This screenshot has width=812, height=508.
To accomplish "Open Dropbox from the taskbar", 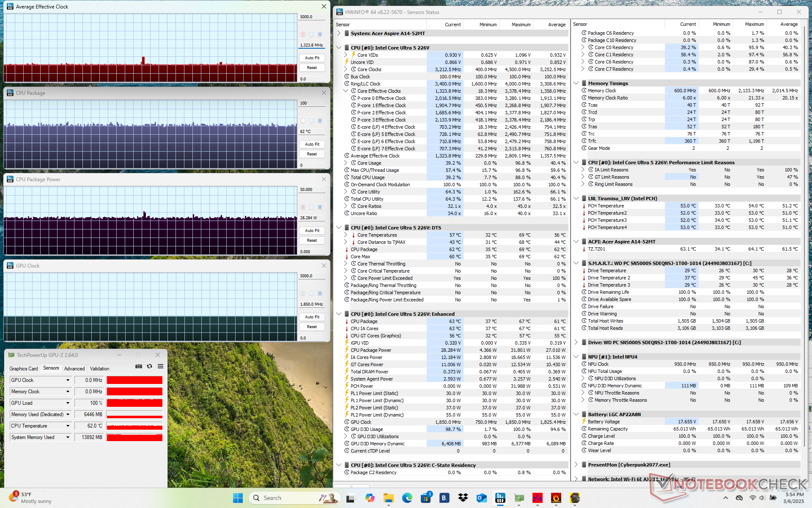I will click(x=463, y=498).
